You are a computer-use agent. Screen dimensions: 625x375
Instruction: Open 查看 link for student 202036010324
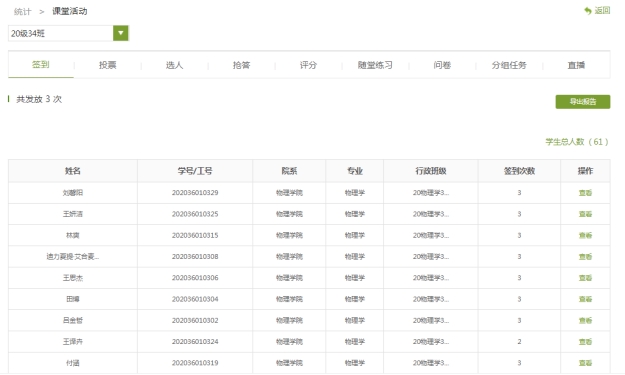585,342
